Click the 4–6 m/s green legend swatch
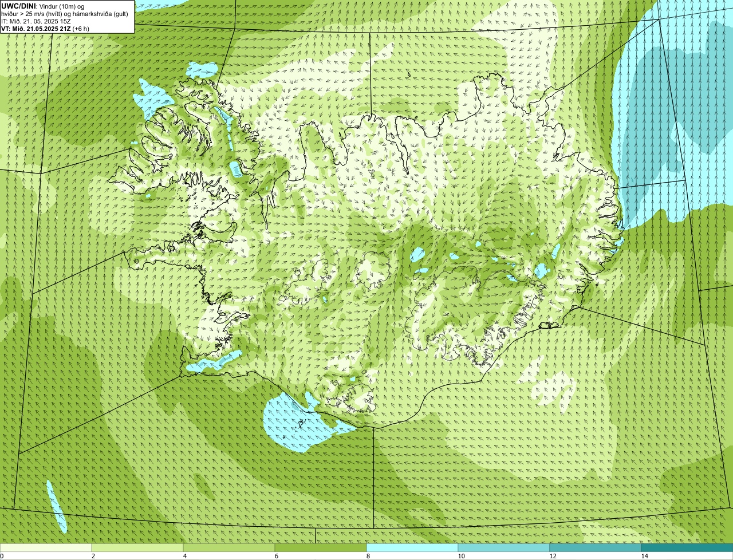Image resolution: width=733 pixels, height=560 pixels. pyautogui.click(x=229, y=547)
